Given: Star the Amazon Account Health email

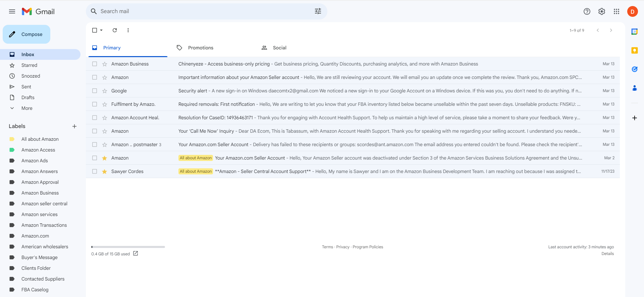Looking at the screenshot, I should pos(105,118).
